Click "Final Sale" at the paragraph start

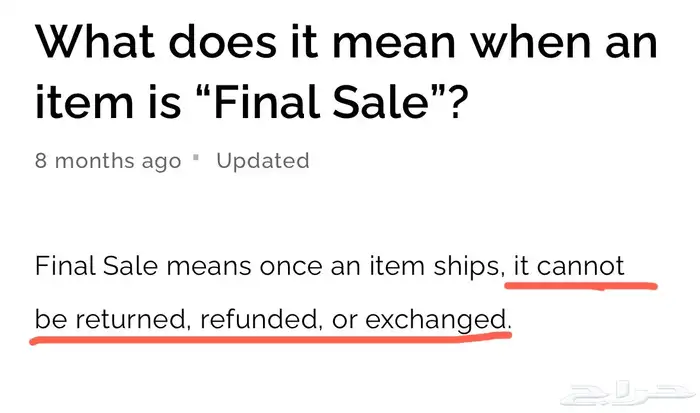pyautogui.click(x=96, y=266)
